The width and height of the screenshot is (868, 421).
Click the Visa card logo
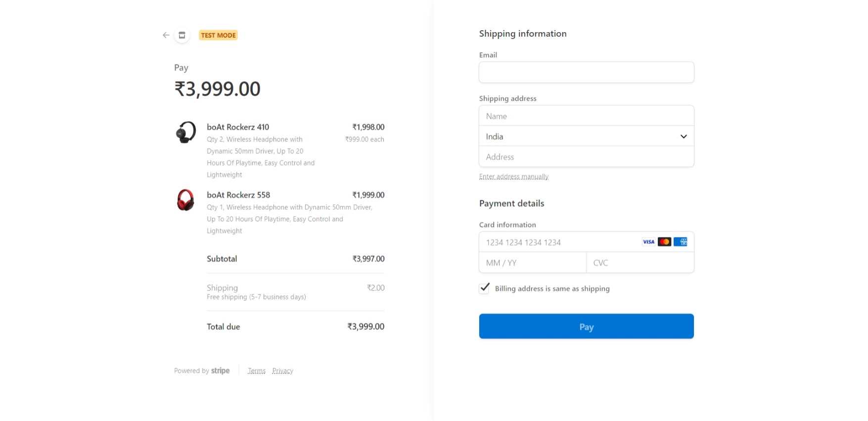[x=648, y=242]
